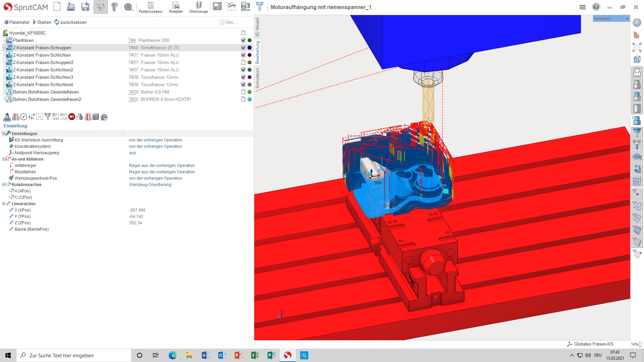Click the globe view icon on right sidebar
The width and height of the screenshot is (644, 362).
coord(637,22)
